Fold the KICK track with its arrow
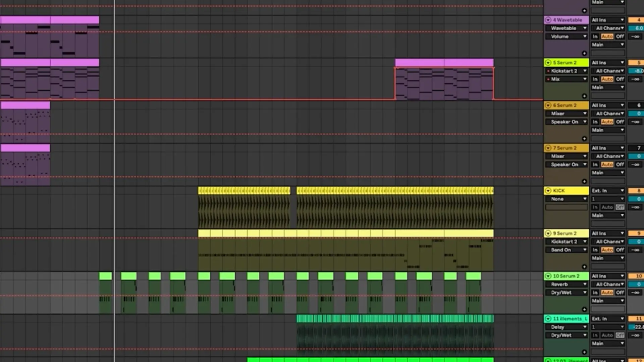Image resolution: width=644 pixels, height=362 pixels. click(548, 191)
